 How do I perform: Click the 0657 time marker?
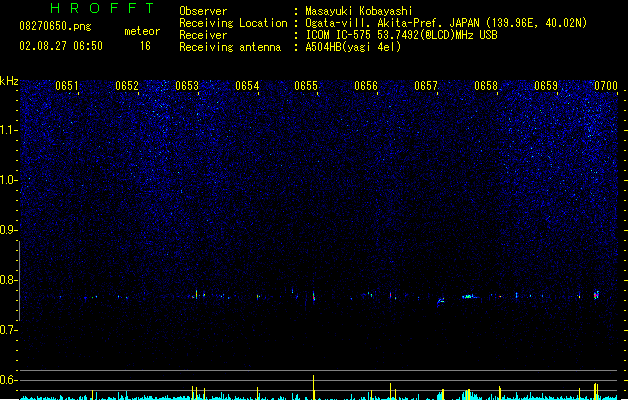click(x=426, y=86)
